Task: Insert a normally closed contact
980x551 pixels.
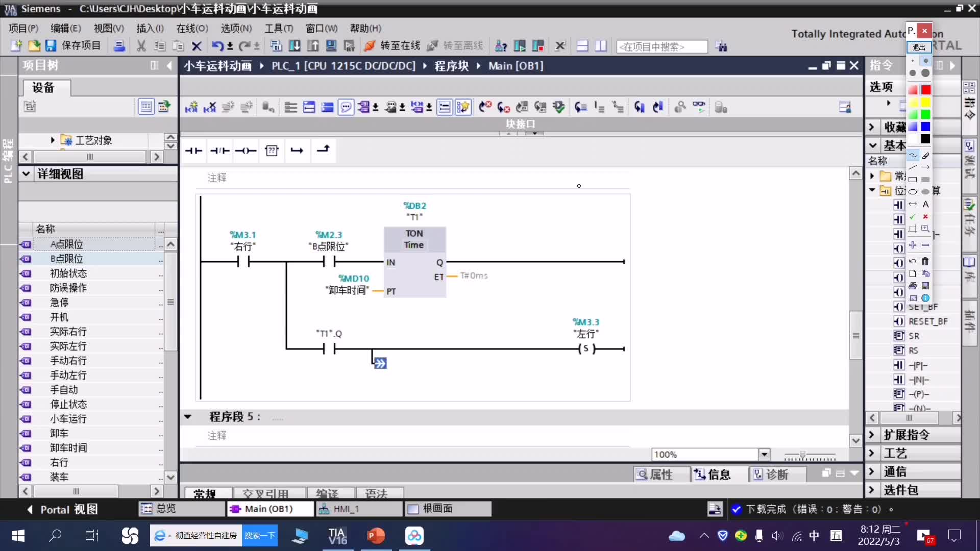Action: pos(220,151)
